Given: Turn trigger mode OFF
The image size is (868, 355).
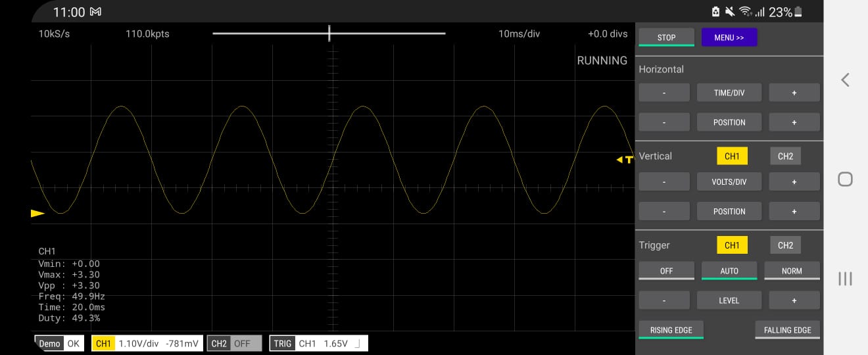Looking at the screenshot, I should coord(666,271).
